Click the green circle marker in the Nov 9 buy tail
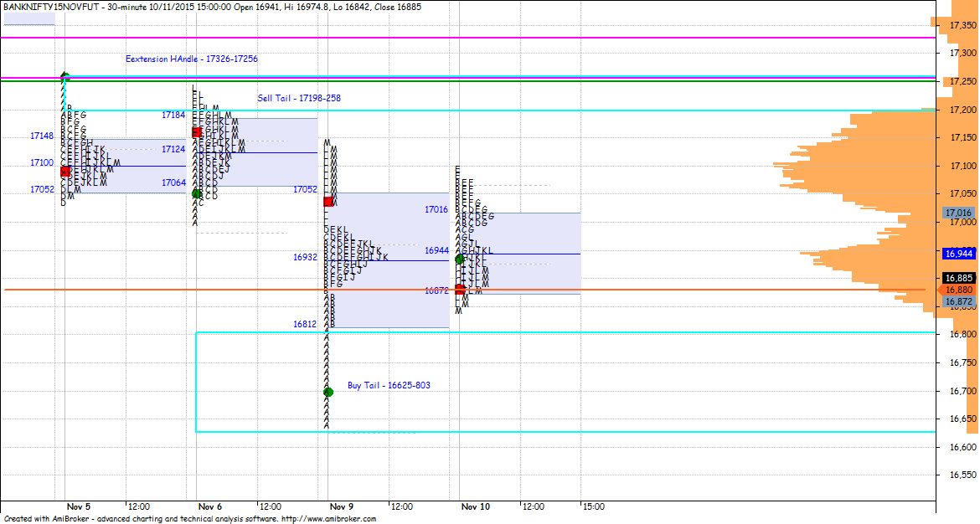 pyautogui.click(x=328, y=393)
